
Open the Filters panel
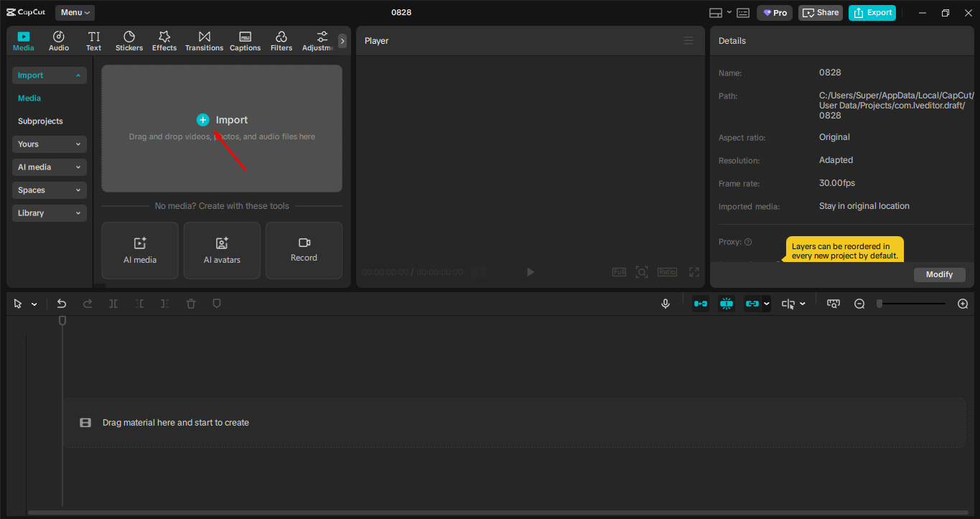tap(281, 40)
